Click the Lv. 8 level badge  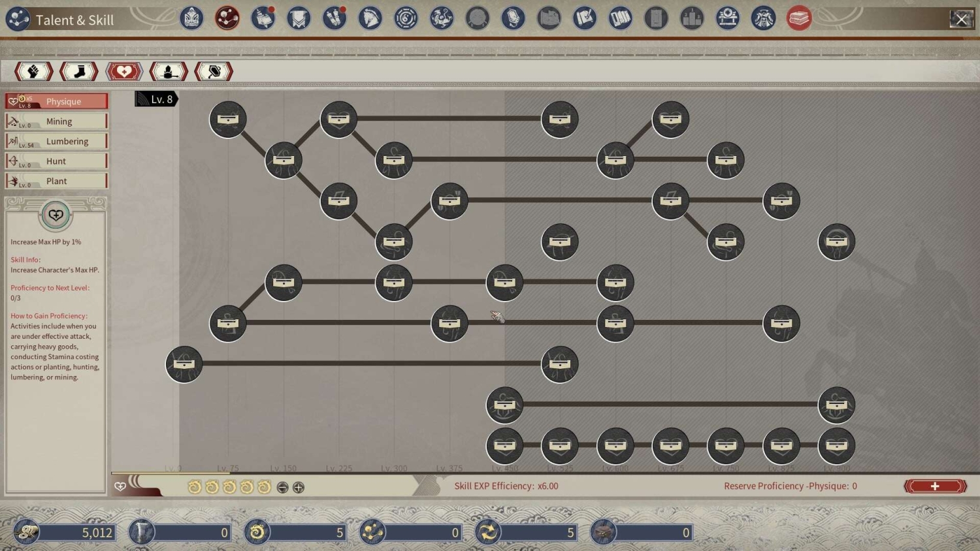click(x=156, y=99)
